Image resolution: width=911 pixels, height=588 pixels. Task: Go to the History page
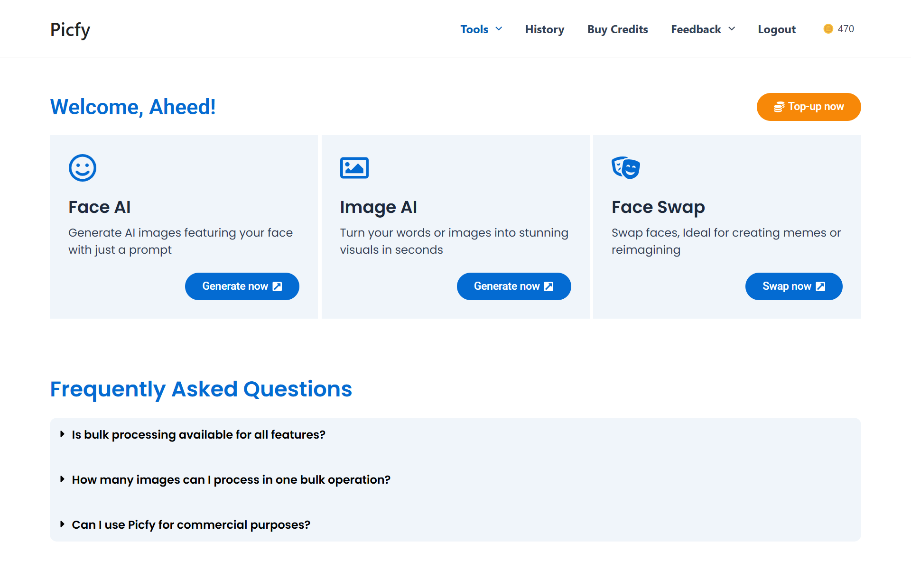[x=544, y=29]
